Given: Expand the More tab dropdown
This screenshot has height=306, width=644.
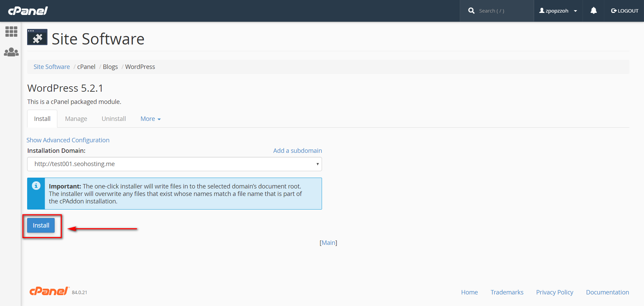Looking at the screenshot, I should pos(151,119).
